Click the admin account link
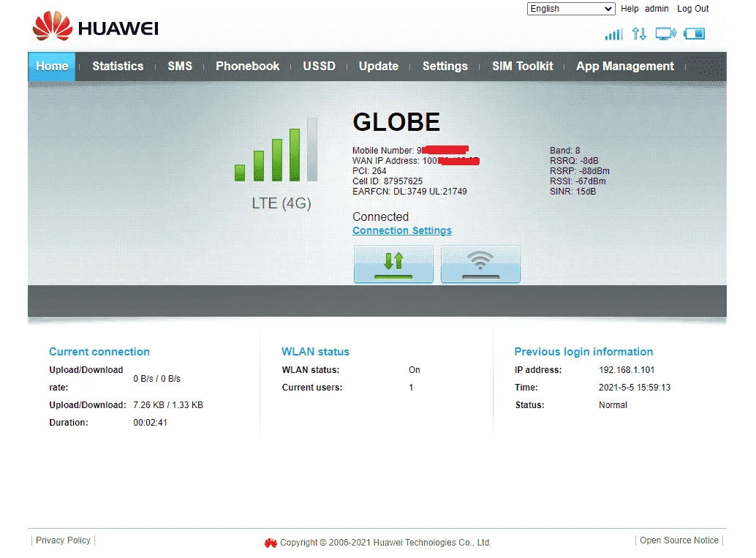756x558 pixels. (x=657, y=9)
